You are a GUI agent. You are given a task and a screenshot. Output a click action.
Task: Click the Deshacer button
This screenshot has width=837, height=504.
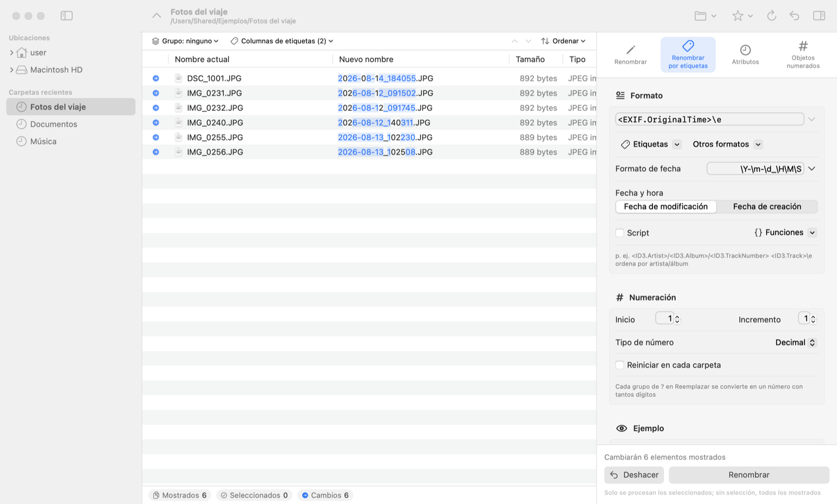(x=634, y=475)
